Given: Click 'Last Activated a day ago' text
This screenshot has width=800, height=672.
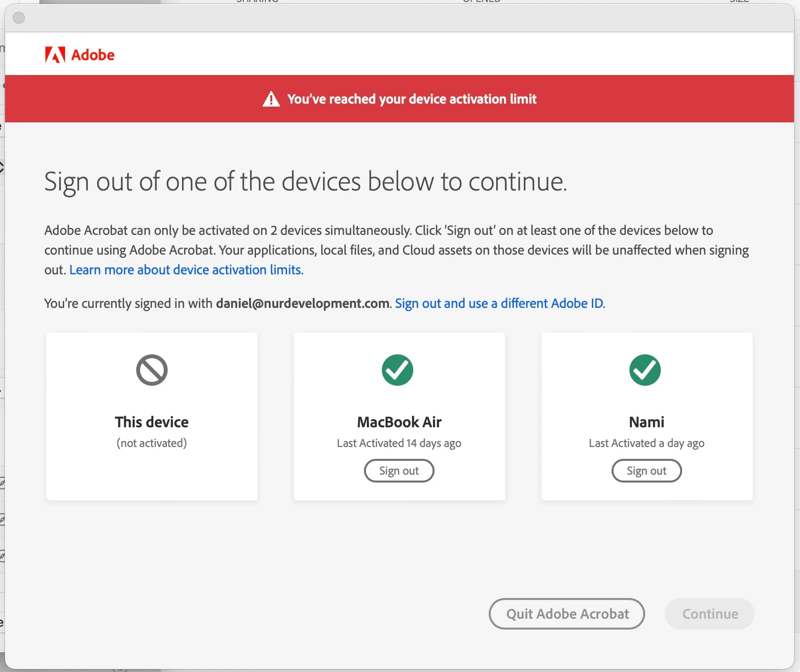Looking at the screenshot, I should point(647,444).
